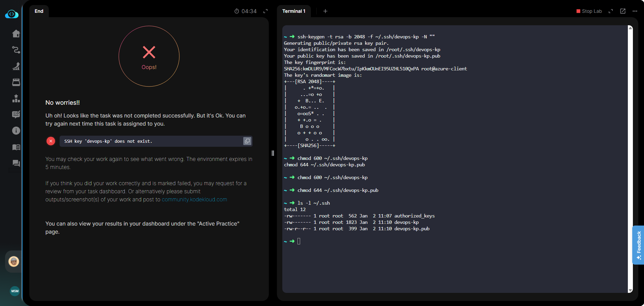Open the chat bubbles forum icon
The height and width of the screenshot is (306, 644).
16,163
